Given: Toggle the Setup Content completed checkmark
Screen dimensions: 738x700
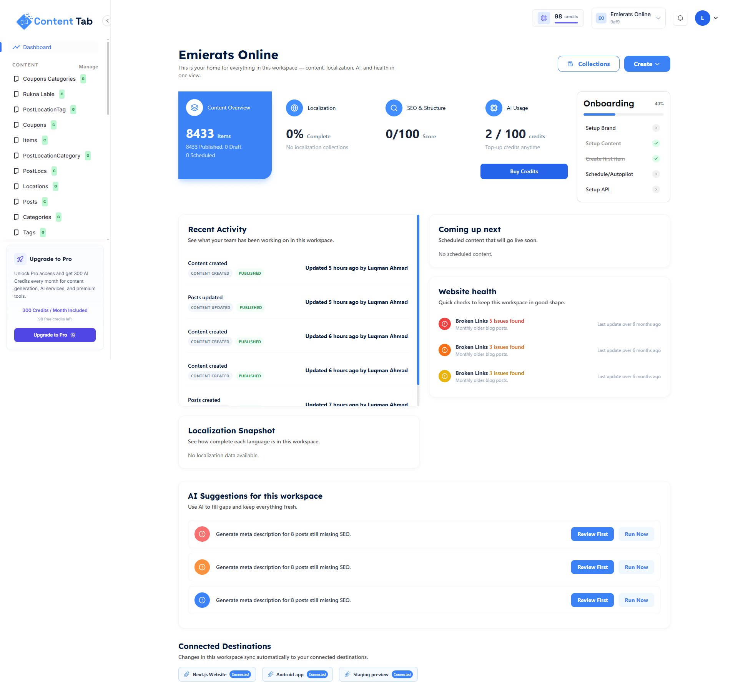Looking at the screenshot, I should tap(656, 143).
